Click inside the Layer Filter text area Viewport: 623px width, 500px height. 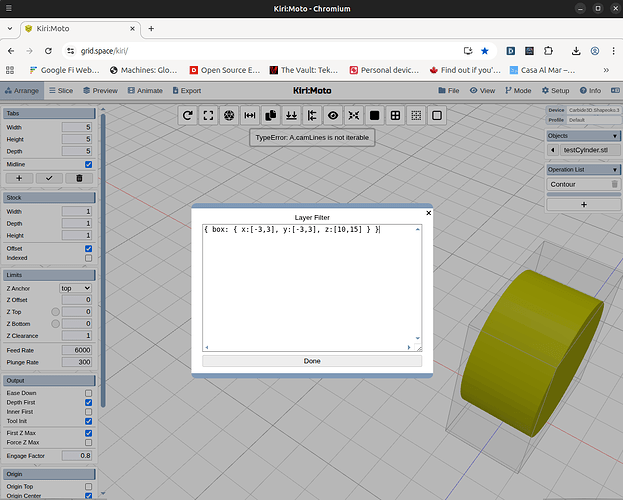point(312,290)
